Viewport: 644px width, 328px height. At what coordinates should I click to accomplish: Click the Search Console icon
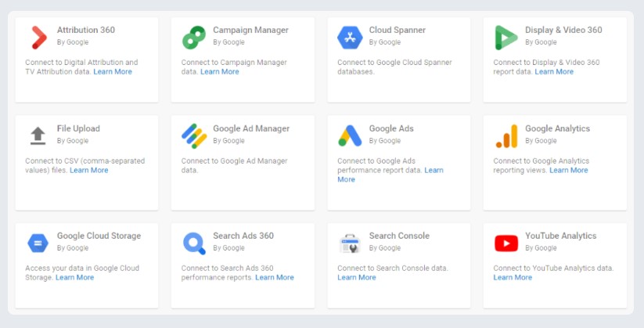coord(350,243)
